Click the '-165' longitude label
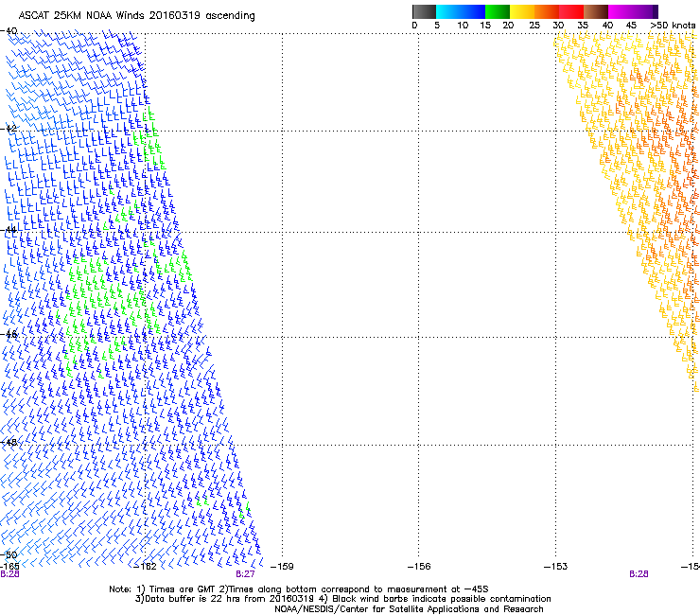Image resolution: width=700 pixels, height=615 pixels. click(x=9, y=566)
